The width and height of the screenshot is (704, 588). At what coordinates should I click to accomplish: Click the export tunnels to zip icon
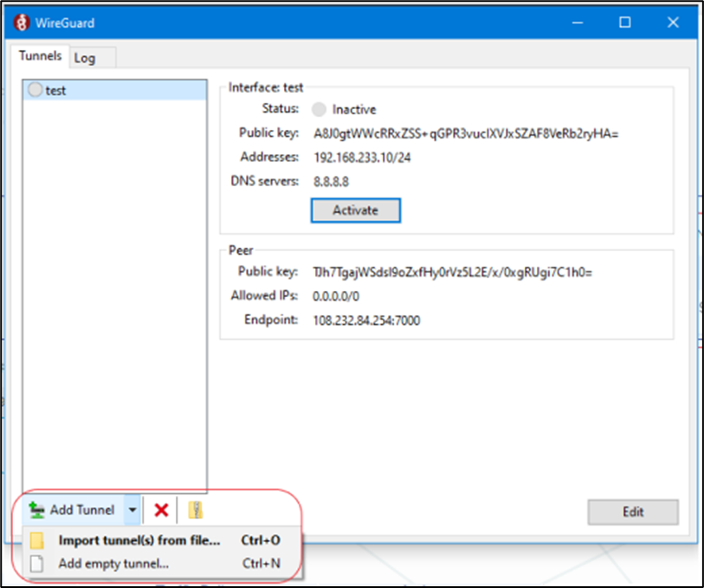click(x=196, y=510)
